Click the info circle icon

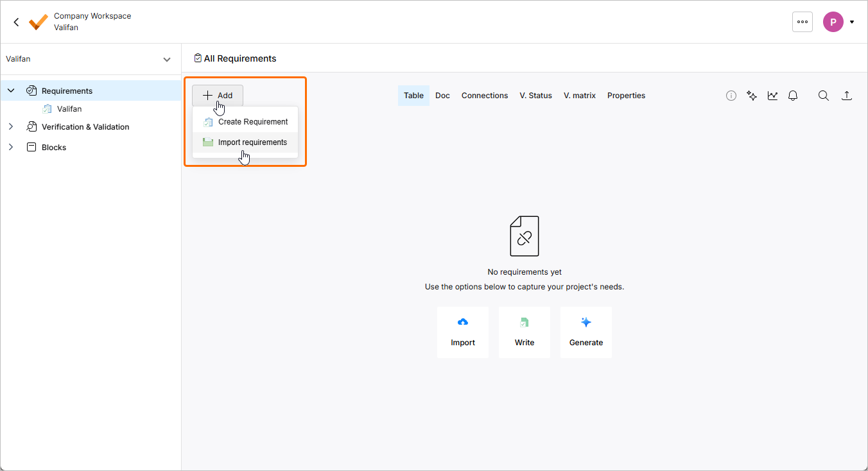pos(731,96)
